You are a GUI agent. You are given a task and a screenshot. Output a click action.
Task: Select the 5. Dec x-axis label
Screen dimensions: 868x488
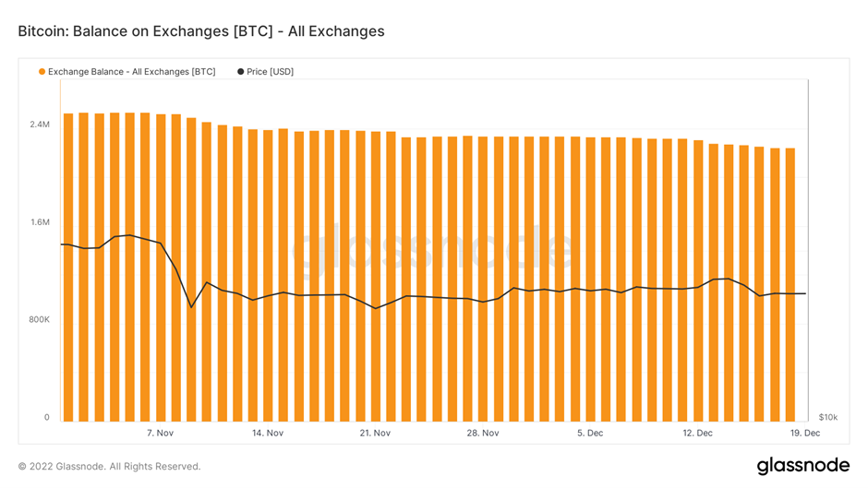(590, 433)
